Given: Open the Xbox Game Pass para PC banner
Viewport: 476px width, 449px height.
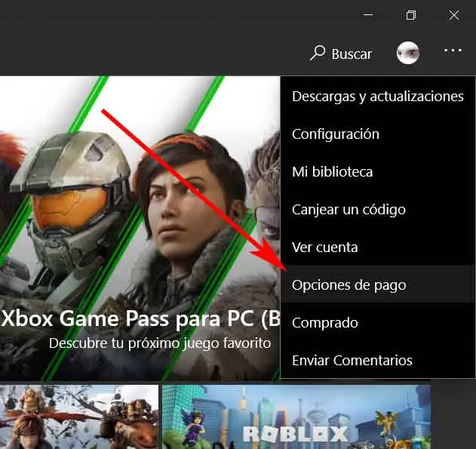Looking at the screenshot, I should pos(140,228).
